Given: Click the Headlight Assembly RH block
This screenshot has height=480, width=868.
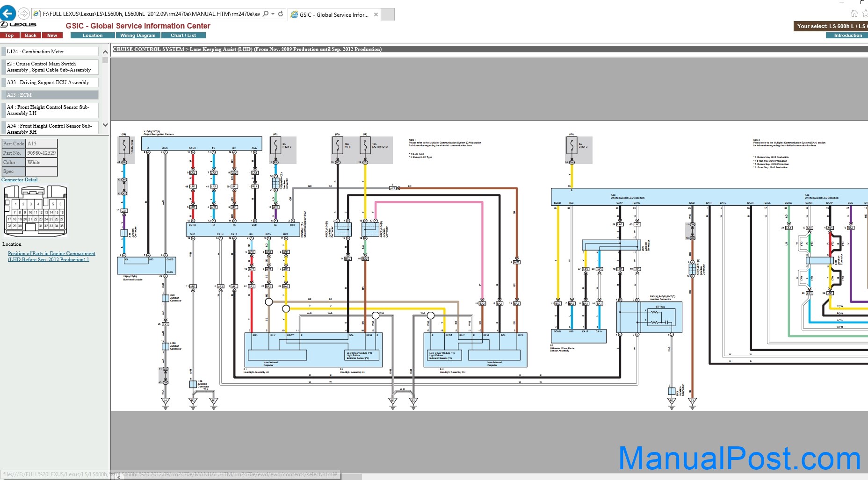Looking at the screenshot, I should pos(475,350).
